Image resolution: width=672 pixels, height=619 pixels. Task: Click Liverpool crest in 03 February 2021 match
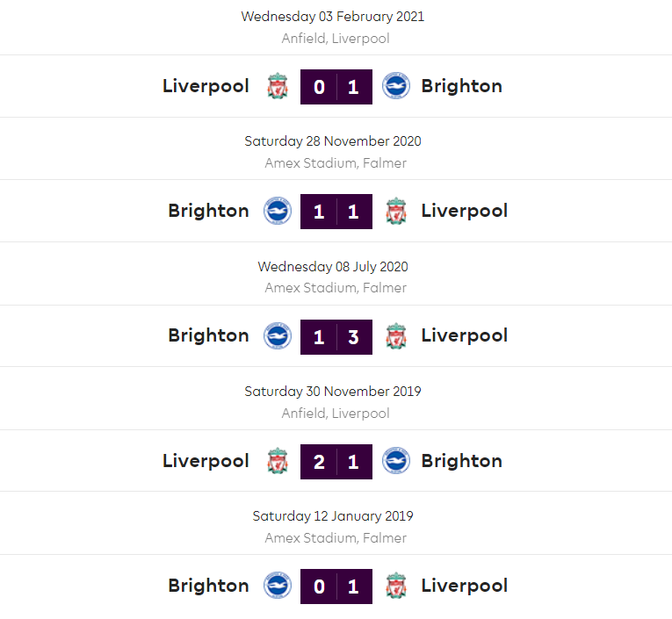point(278,86)
